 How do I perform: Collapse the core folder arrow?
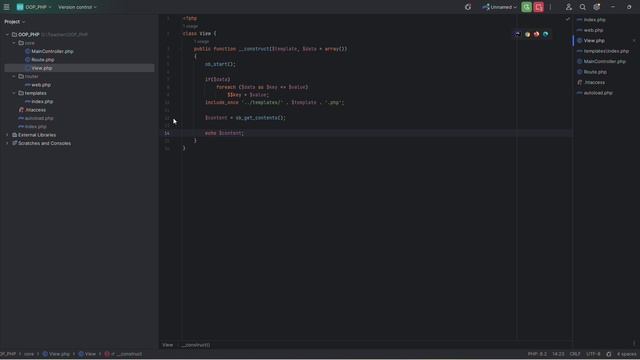pos(14,43)
